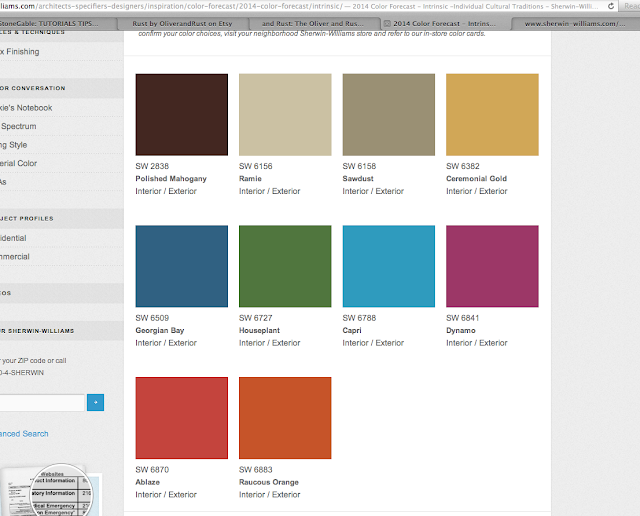
Task: Choose the Ceremonial Gold swatch
Action: pyautogui.click(x=492, y=115)
